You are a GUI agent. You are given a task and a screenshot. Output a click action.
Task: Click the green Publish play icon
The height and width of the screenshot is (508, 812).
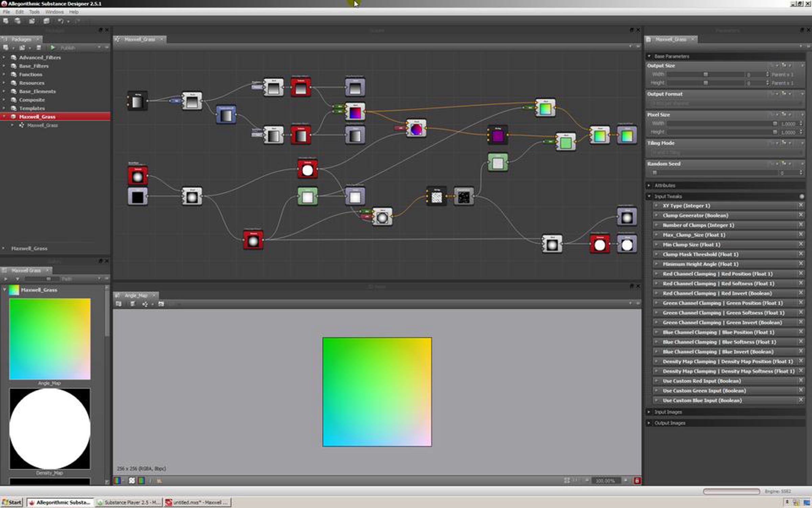point(52,47)
